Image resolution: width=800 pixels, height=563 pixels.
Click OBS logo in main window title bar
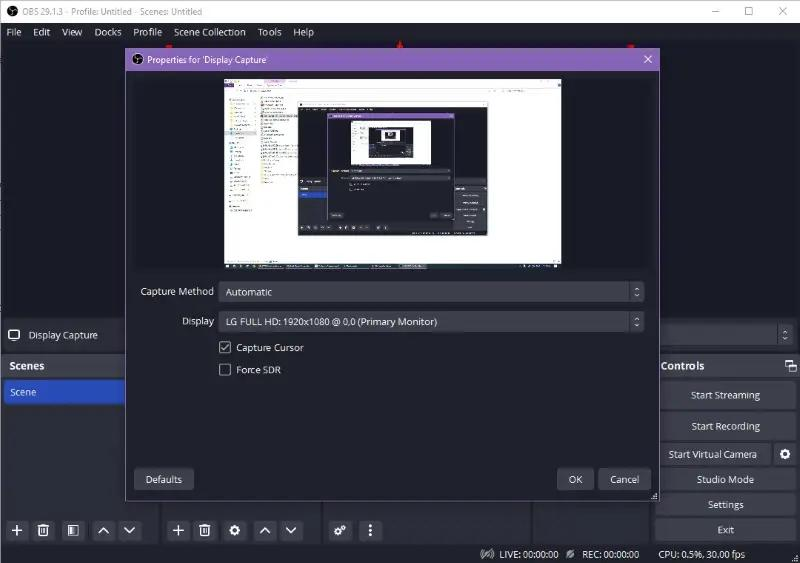(12, 11)
